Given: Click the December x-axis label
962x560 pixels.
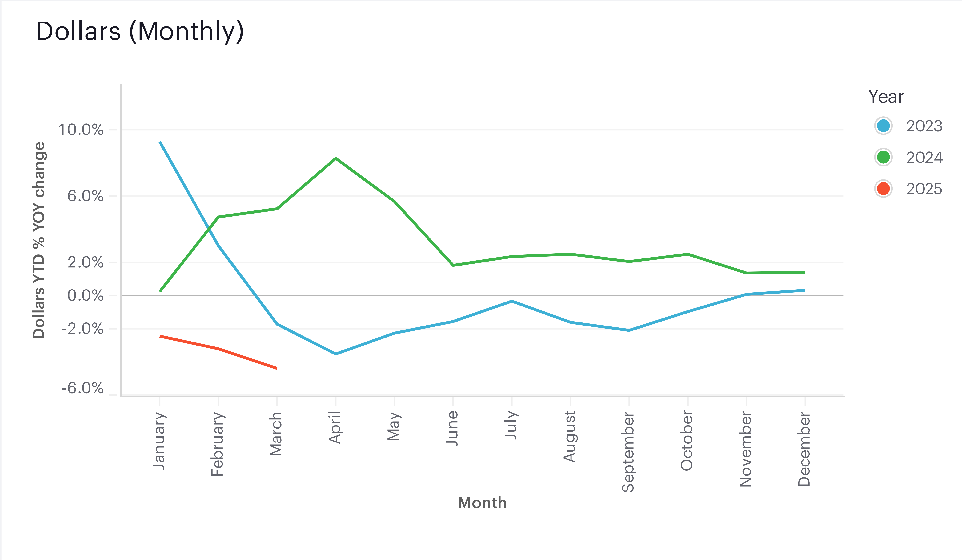Looking at the screenshot, I should 804,449.
